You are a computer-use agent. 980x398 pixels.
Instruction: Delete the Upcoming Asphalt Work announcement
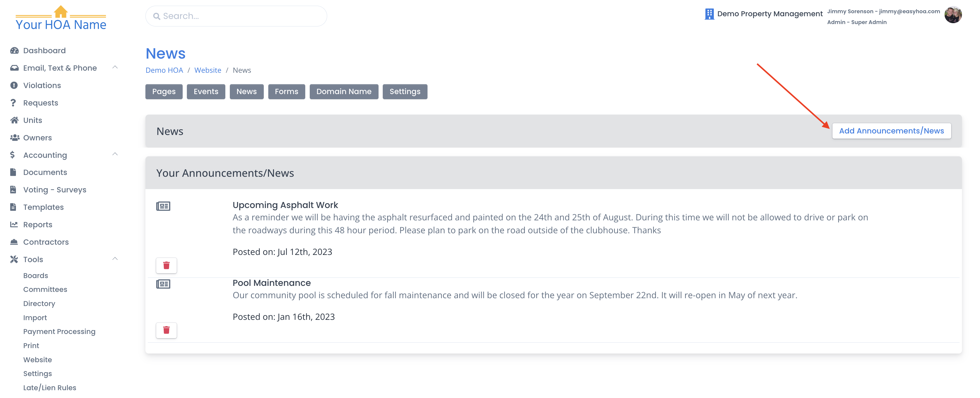coord(166,265)
